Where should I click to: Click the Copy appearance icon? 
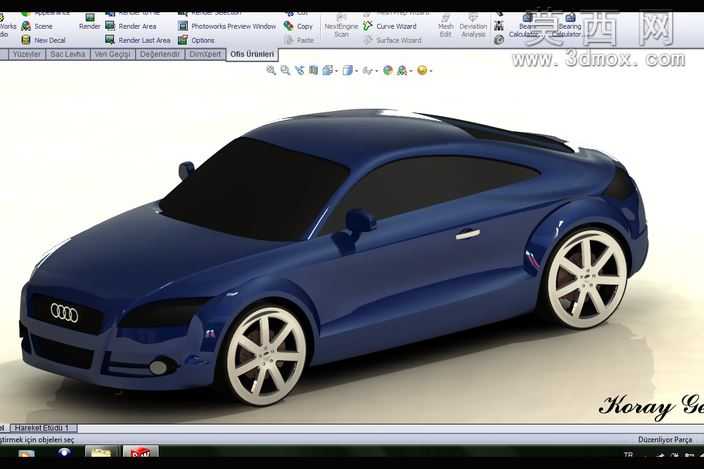(x=288, y=26)
